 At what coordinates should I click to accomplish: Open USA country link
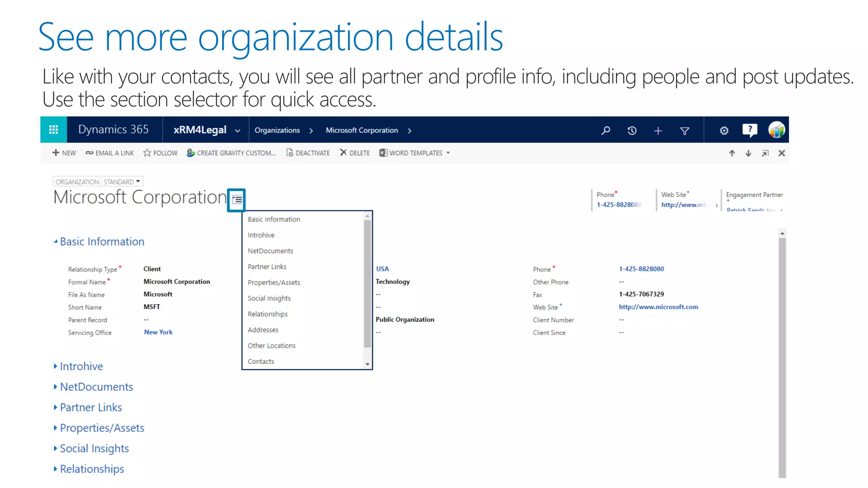point(382,269)
